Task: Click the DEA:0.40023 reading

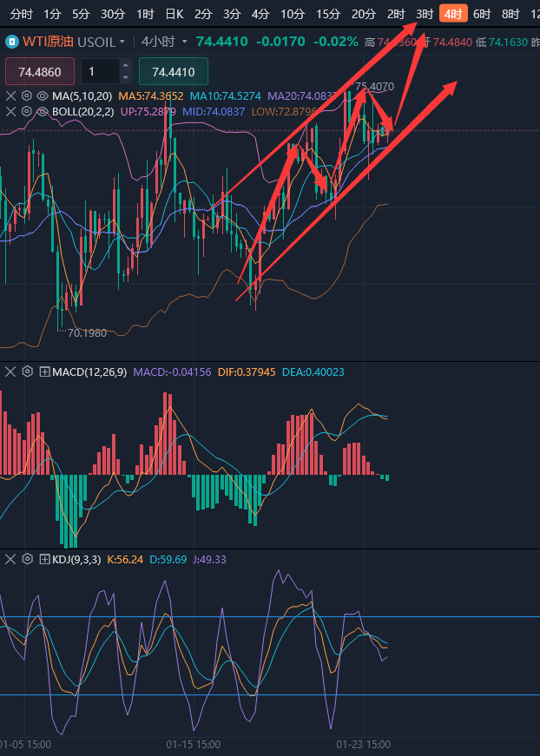Action: (x=313, y=371)
